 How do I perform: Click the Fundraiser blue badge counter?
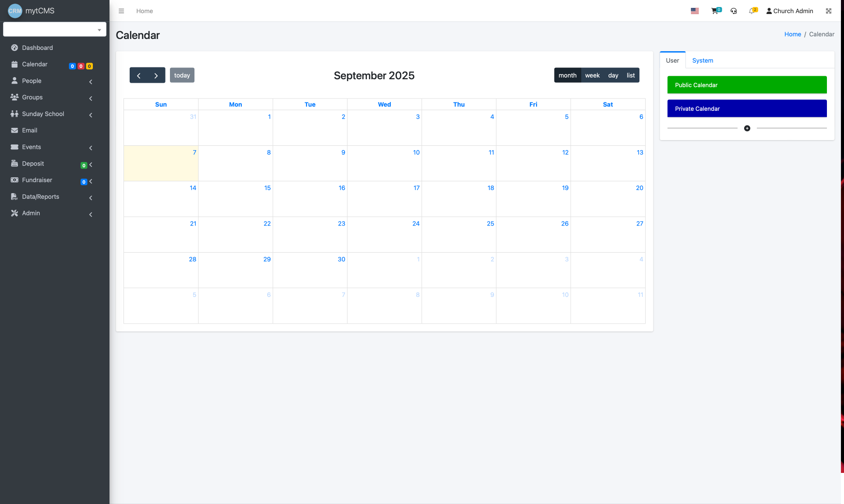click(84, 182)
